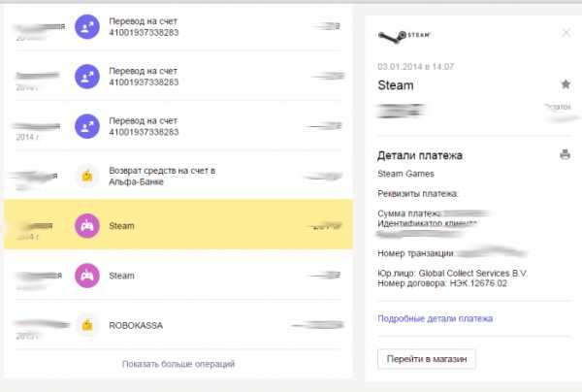Click the 'Перейти в магазин' button

(x=427, y=359)
